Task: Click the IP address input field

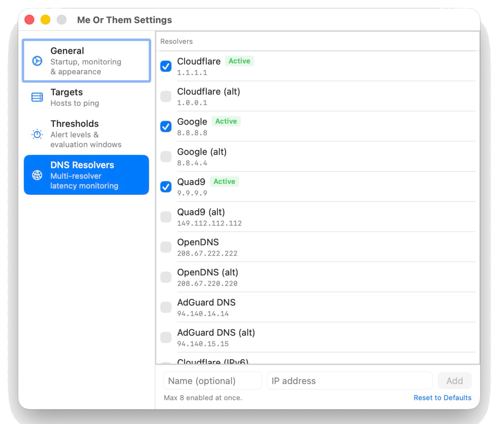Action: tap(350, 381)
